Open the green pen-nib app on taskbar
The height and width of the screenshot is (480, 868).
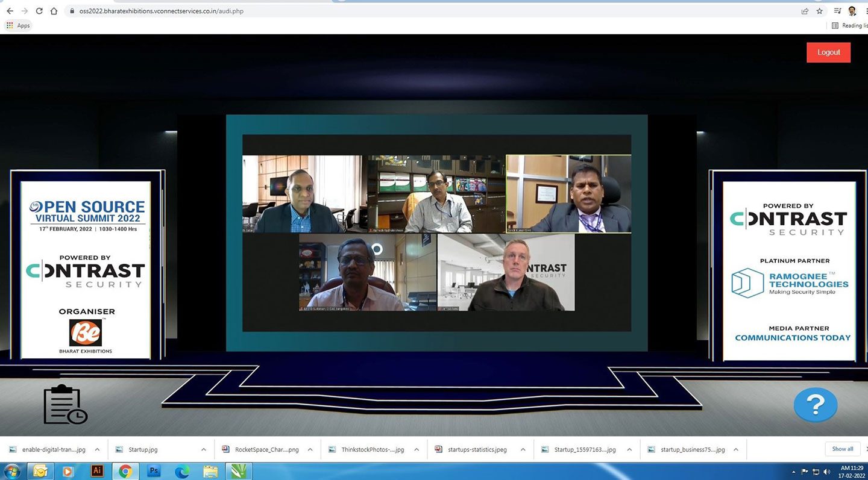(x=239, y=471)
